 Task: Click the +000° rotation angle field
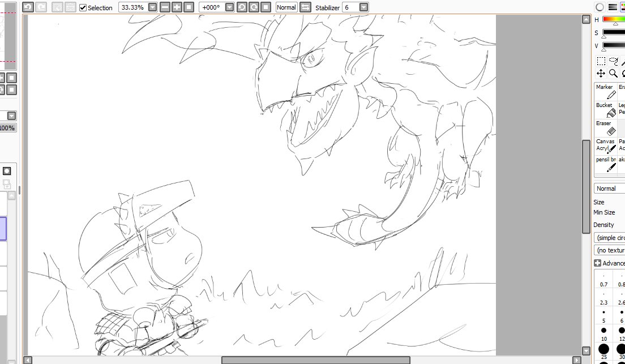[212, 7]
